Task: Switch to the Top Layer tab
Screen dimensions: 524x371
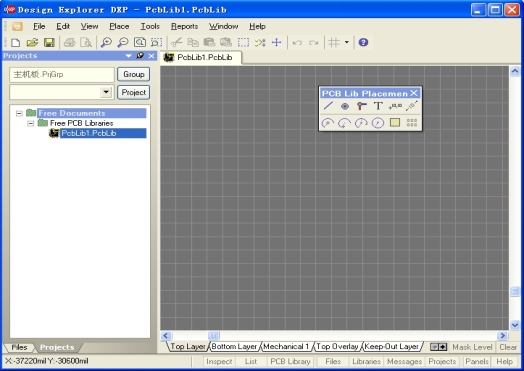Action: 187,347
